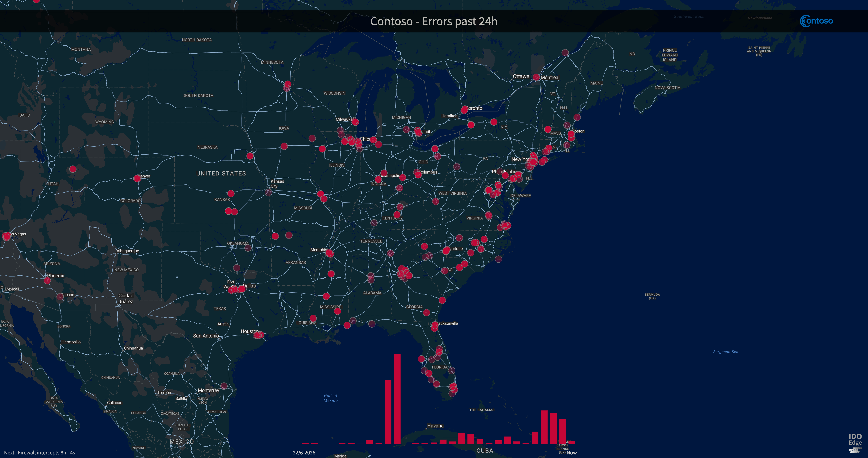
Task: Click the 'THE BAHAMAS' label
Action: pyautogui.click(x=482, y=410)
